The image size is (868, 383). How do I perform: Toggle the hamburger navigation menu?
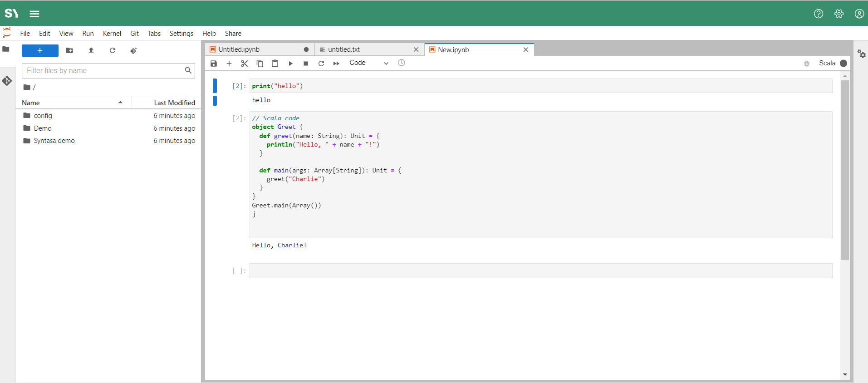34,14
